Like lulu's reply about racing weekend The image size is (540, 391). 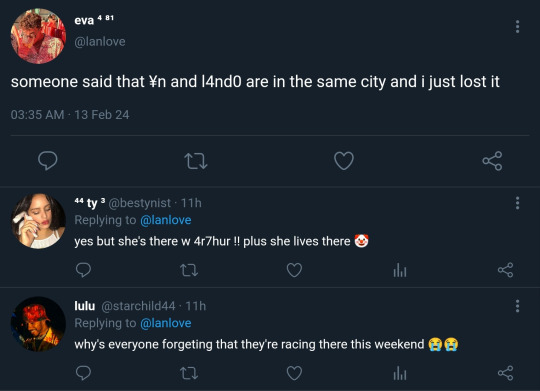pyautogui.click(x=294, y=373)
